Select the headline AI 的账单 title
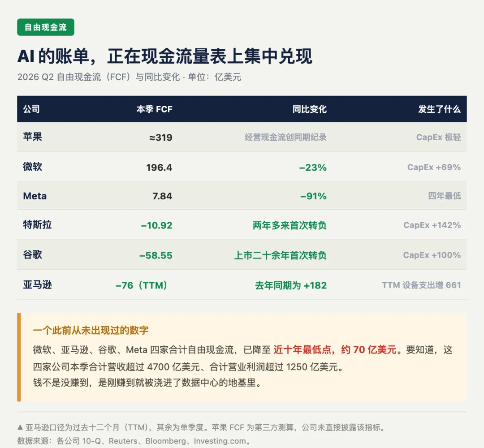484x448 pixels. (x=164, y=56)
